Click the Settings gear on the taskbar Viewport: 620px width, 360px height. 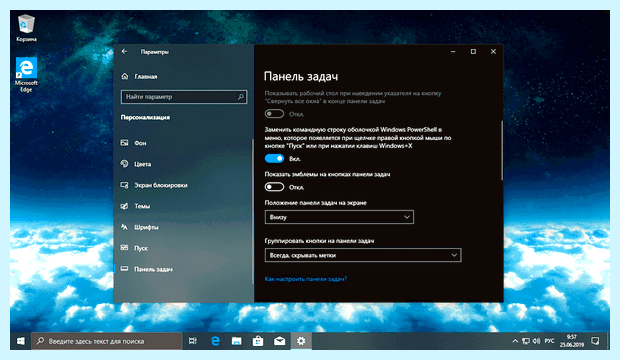(301, 341)
